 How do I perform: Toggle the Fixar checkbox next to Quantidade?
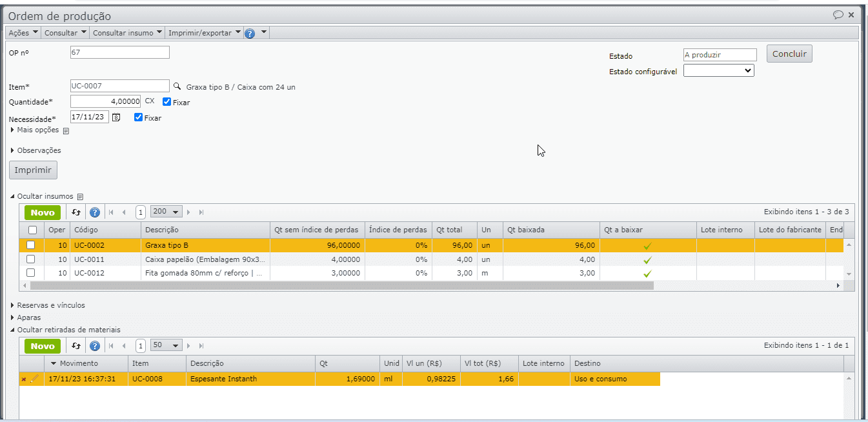[167, 102]
